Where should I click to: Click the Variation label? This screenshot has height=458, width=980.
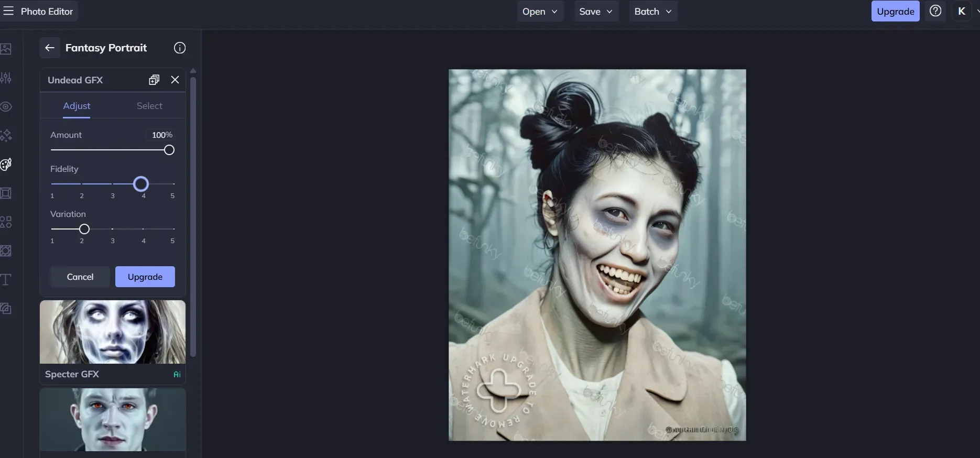coord(68,214)
